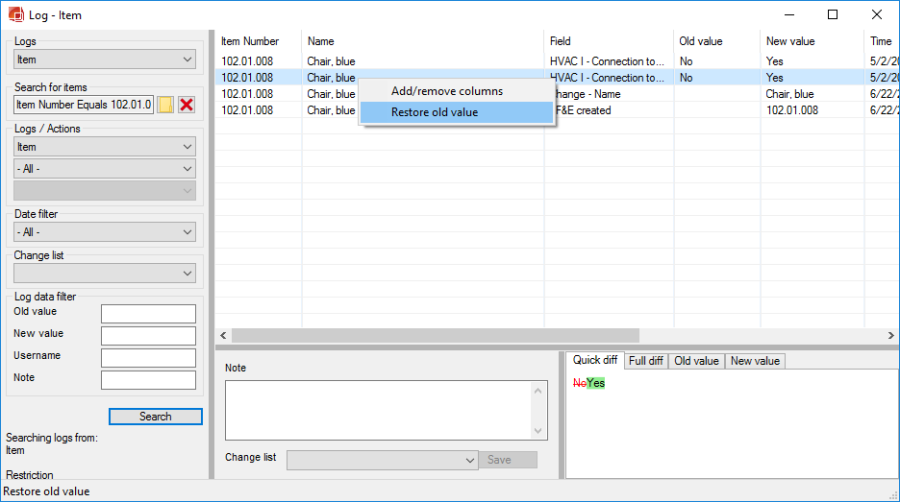Choose Add/remove columns from context menu
This screenshot has height=502, width=900.
click(446, 91)
